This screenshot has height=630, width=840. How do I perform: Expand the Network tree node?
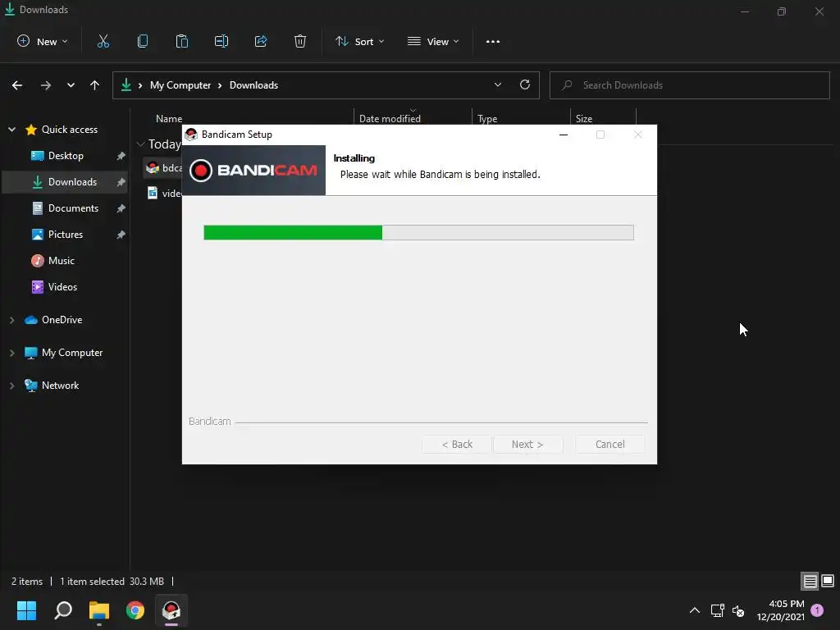coord(11,386)
